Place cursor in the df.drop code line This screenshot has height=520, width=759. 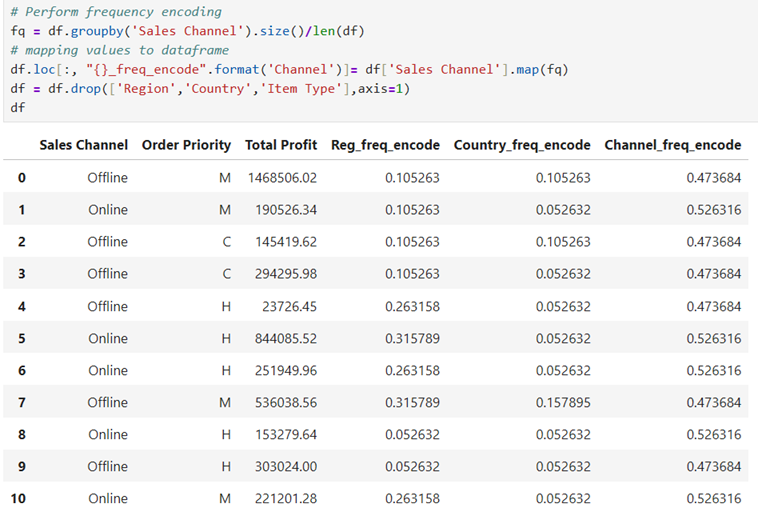click(210, 89)
